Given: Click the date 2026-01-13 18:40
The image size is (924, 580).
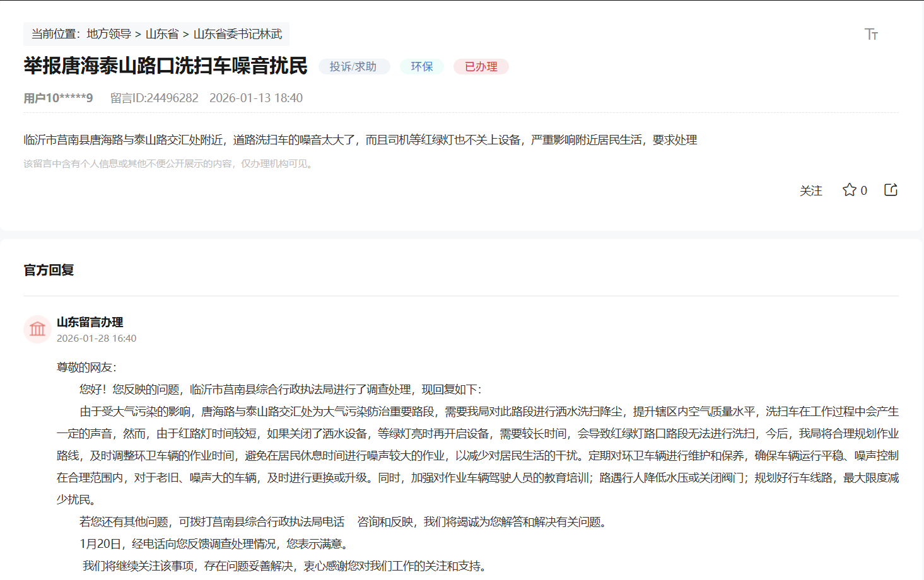Looking at the screenshot, I should tap(255, 98).
